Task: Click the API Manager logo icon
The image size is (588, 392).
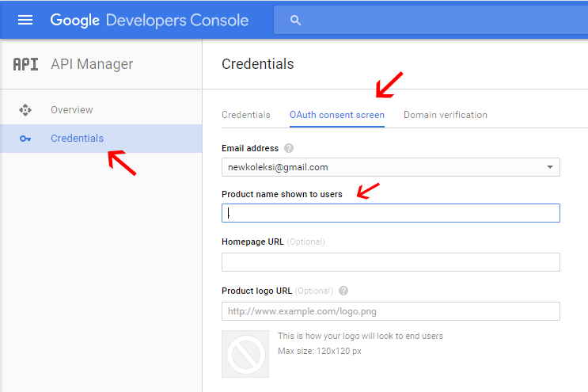Action: pos(25,64)
